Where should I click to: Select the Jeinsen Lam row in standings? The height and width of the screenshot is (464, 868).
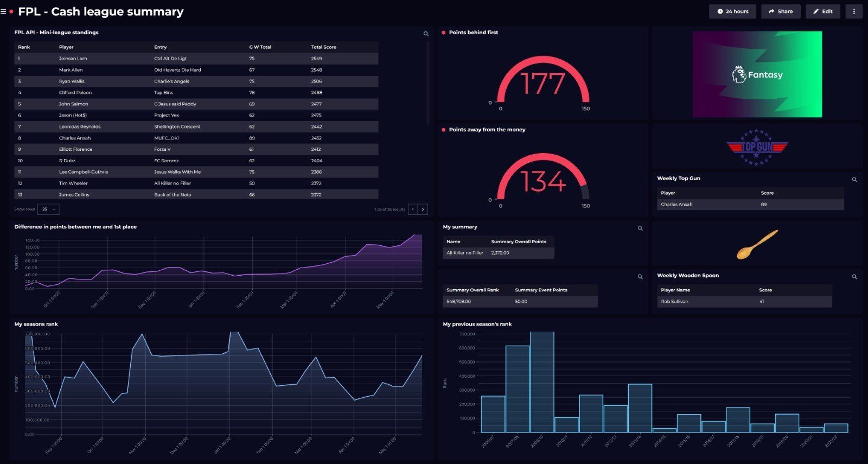[73, 59]
